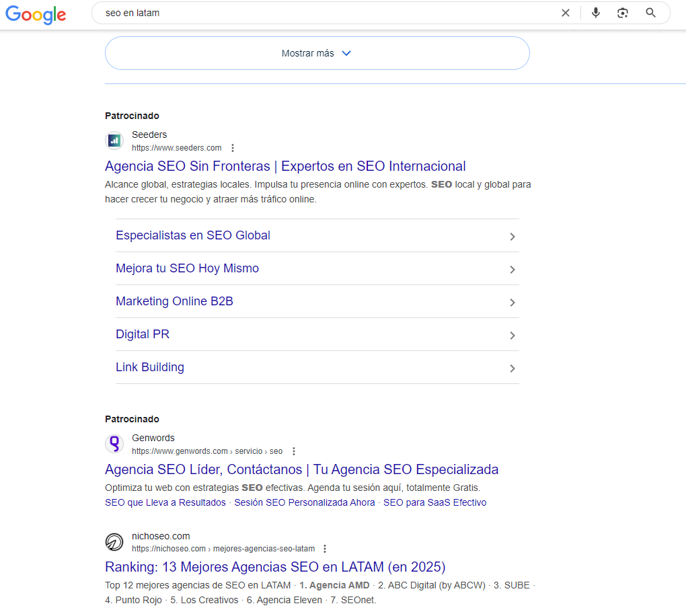Open three-dot menu for Genwords ad

pyautogui.click(x=293, y=451)
